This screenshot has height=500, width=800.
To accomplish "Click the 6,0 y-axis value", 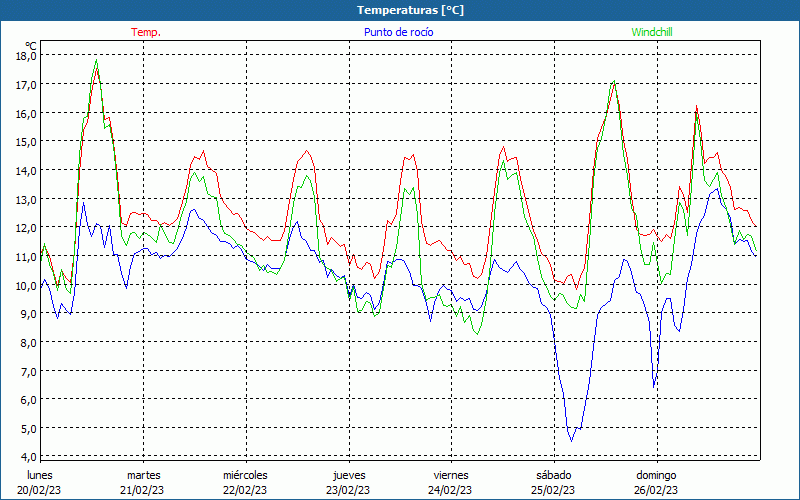I will [x=28, y=400].
